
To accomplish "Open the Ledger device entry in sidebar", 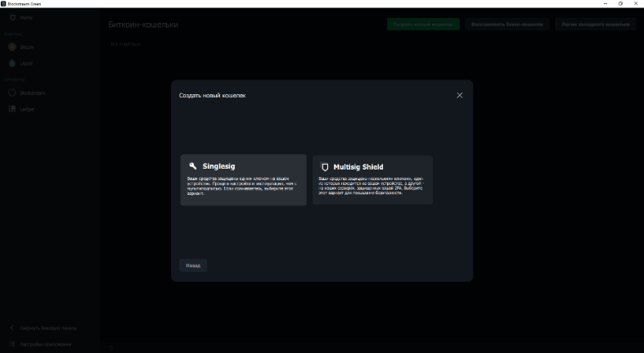I will 21,109.
